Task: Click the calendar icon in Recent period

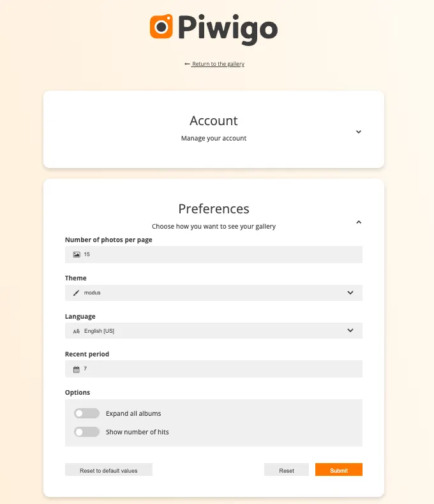Action: [77, 369]
